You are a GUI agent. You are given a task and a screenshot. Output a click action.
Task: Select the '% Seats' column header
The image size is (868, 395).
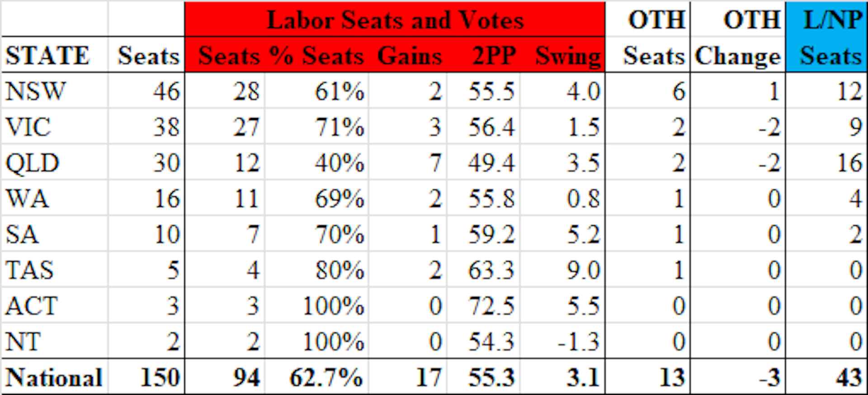(x=316, y=56)
